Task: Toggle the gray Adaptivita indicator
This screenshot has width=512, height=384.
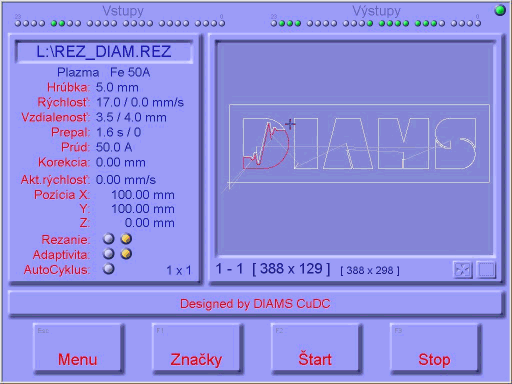Action: point(108,254)
